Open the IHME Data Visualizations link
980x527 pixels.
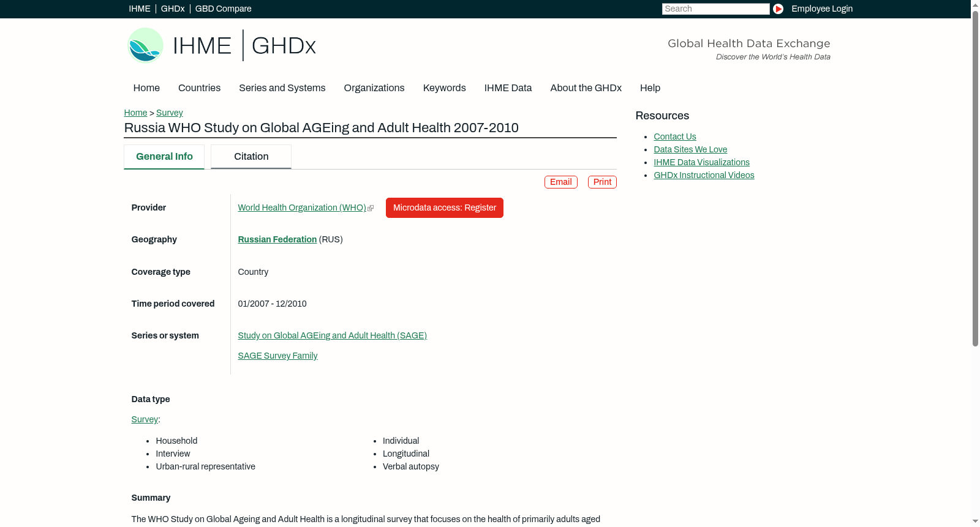point(701,163)
